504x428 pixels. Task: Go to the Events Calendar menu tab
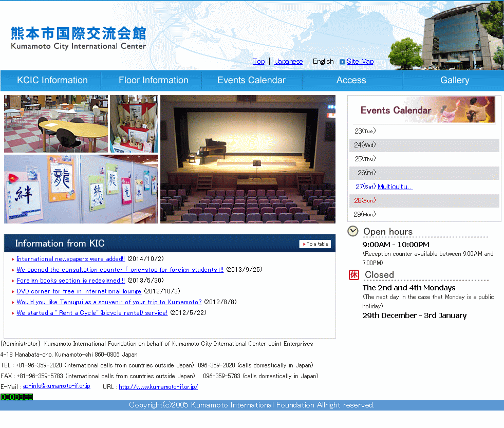coord(251,80)
